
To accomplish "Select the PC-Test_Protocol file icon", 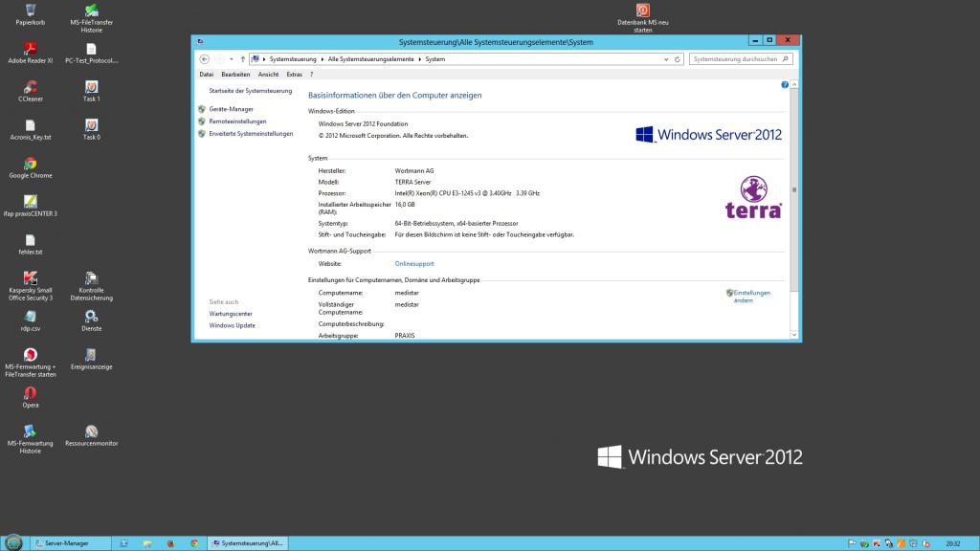I will click(x=91, y=53).
